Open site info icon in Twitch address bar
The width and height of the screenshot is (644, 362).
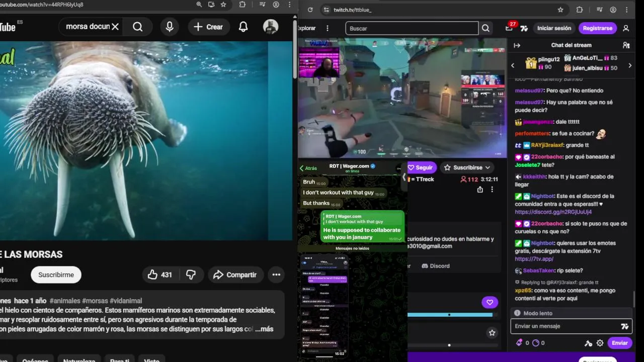[326, 10]
